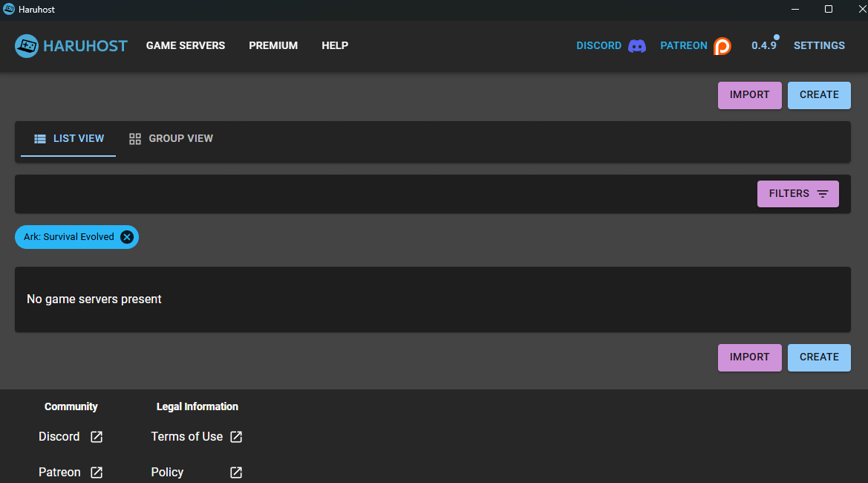This screenshot has height=483, width=868.
Task: Click the List View list icon
Action: click(40, 139)
